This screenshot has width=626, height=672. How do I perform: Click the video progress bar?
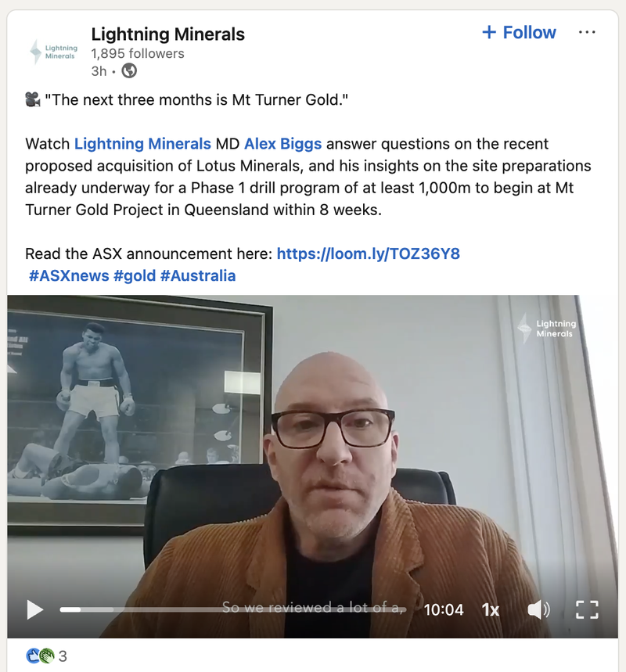(x=233, y=609)
